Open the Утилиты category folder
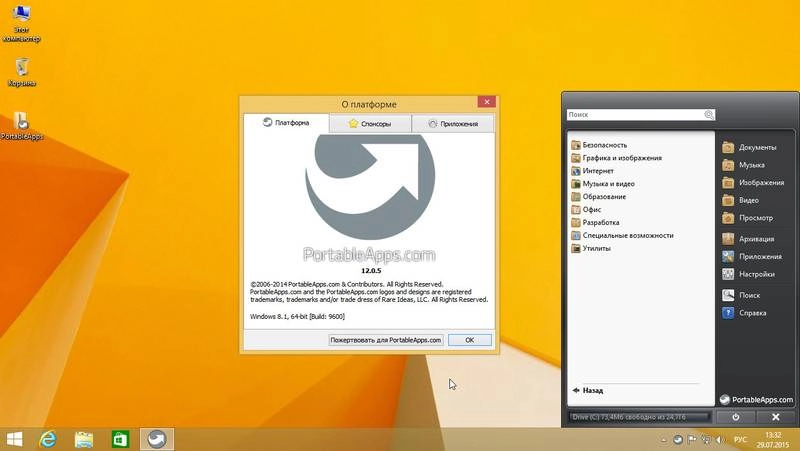This screenshot has height=451, width=800. click(591, 248)
